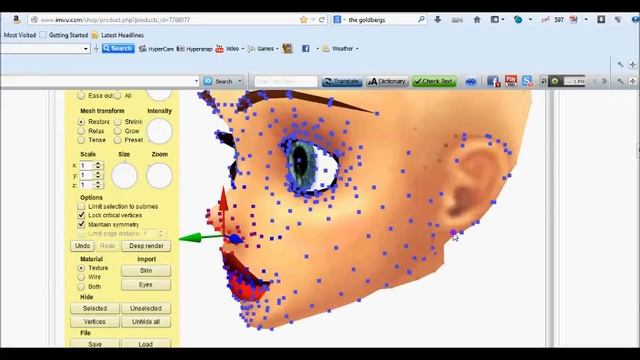
Task: Adjust the Scale x stepper
Action: click(x=98, y=165)
